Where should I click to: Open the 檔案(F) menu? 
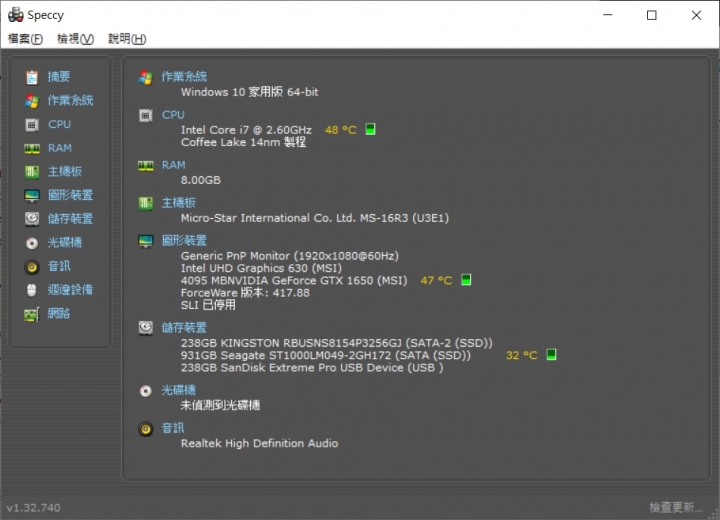tap(26, 39)
